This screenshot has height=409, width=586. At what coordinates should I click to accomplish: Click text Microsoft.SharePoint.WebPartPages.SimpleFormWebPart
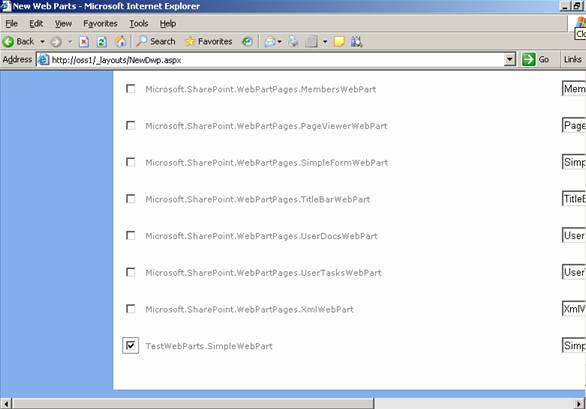267,163
